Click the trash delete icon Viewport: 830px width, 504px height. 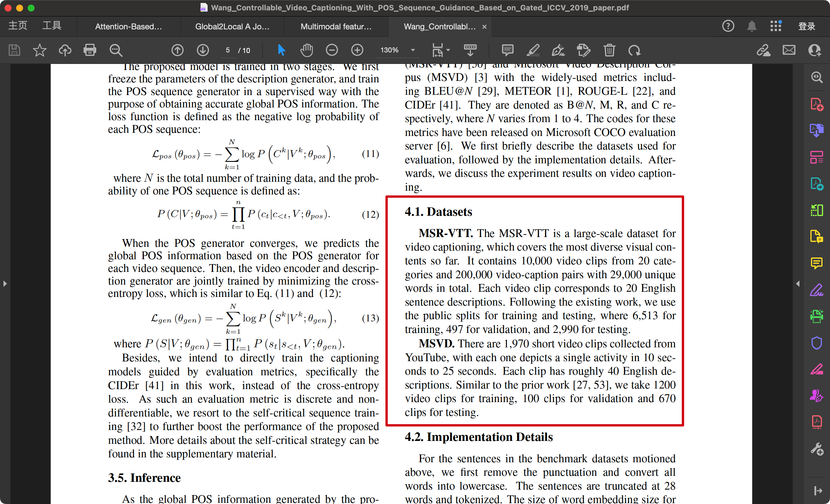(609, 50)
